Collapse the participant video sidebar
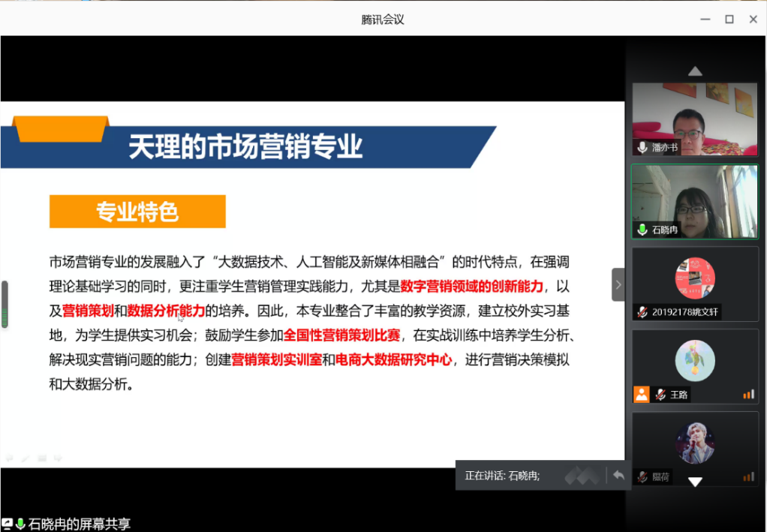The height and width of the screenshot is (532, 767). coord(618,284)
